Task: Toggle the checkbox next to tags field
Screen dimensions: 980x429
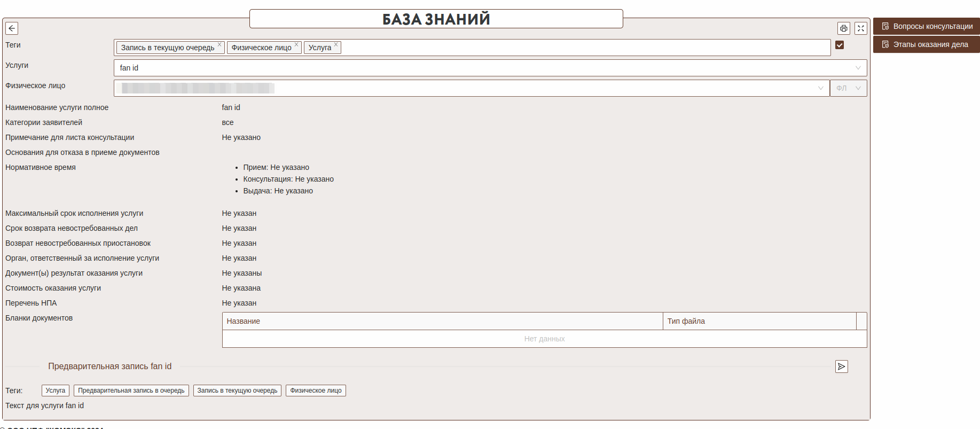Action: click(x=840, y=45)
